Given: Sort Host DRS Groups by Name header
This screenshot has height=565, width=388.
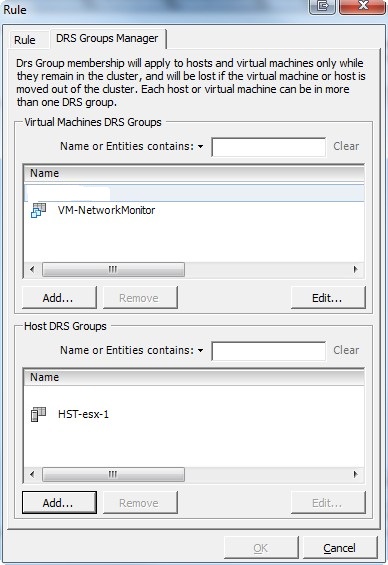Looking at the screenshot, I should (194, 377).
